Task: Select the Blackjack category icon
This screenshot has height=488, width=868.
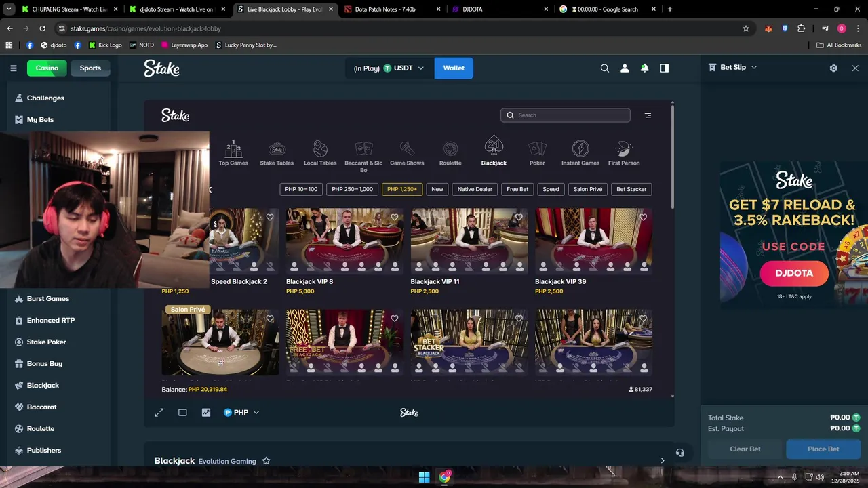Action: click(494, 150)
